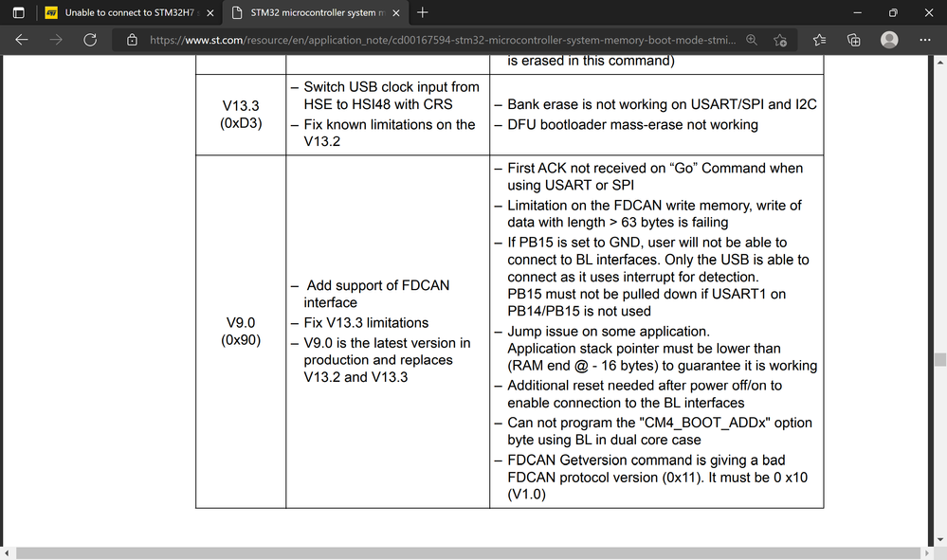Go forward to the next page
Viewport: 947px width, 560px height.
tap(56, 40)
